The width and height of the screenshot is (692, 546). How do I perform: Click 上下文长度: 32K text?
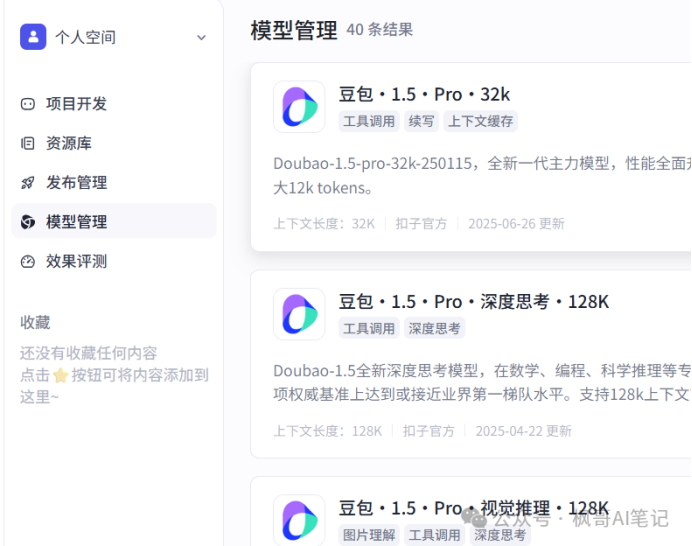(x=324, y=224)
